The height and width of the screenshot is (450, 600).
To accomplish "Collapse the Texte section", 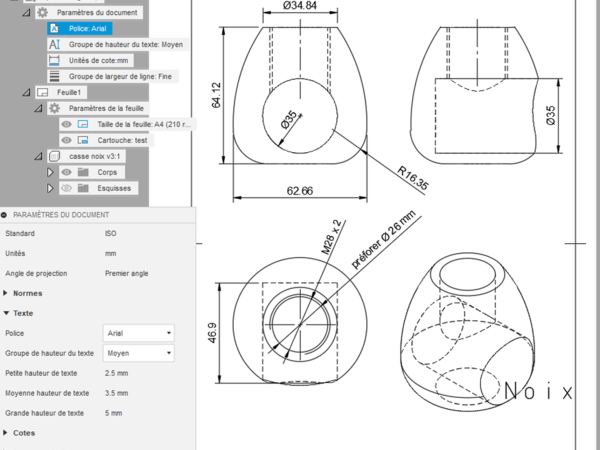I will [x=8, y=313].
